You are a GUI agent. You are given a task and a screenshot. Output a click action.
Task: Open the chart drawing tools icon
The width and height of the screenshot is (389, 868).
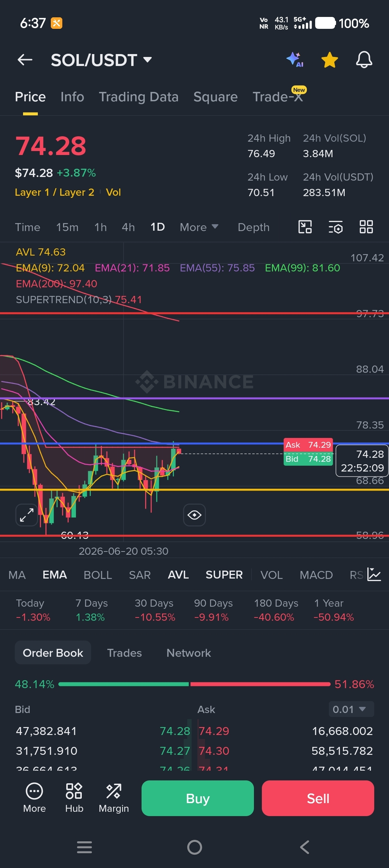(305, 227)
